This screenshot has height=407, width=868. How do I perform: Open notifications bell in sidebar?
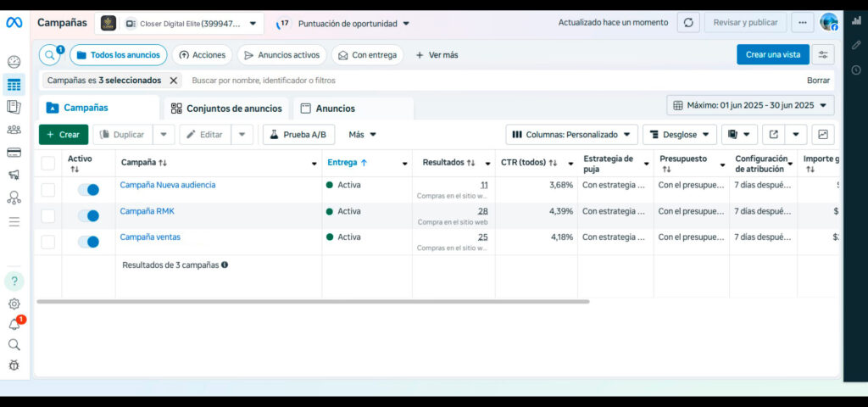(14, 325)
